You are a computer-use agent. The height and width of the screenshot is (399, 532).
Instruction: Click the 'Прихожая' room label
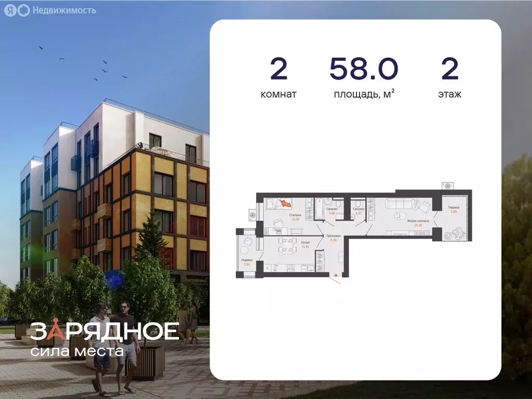pyautogui.click(x=334, y=236)
